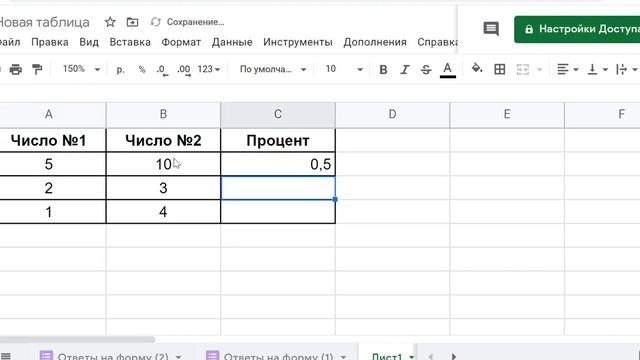Open text wrapping dropdown

627,69
